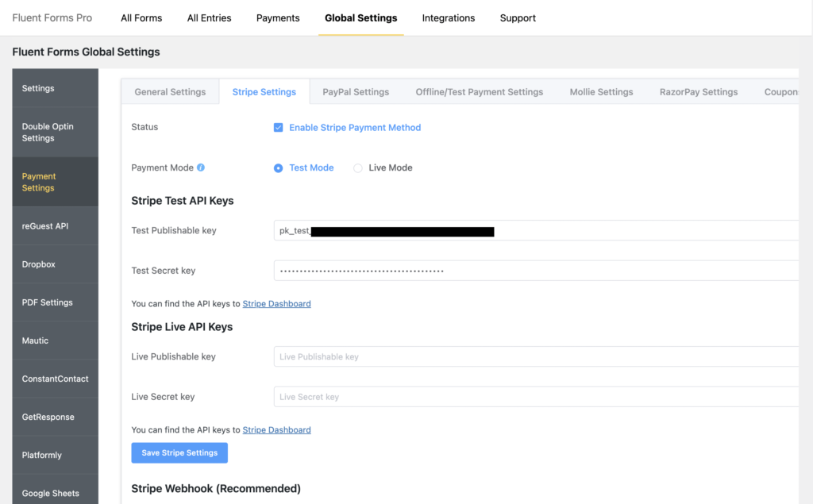813x504 pixels.
Task: Select PDF Settings in the sidebar
Action: (x=48, y=302)
